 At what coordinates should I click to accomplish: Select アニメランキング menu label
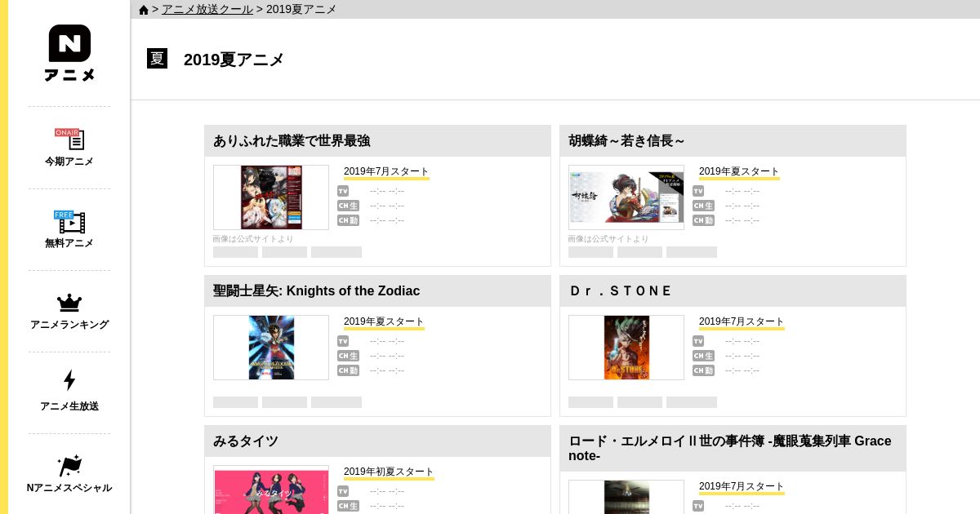[x=69, y=325]
